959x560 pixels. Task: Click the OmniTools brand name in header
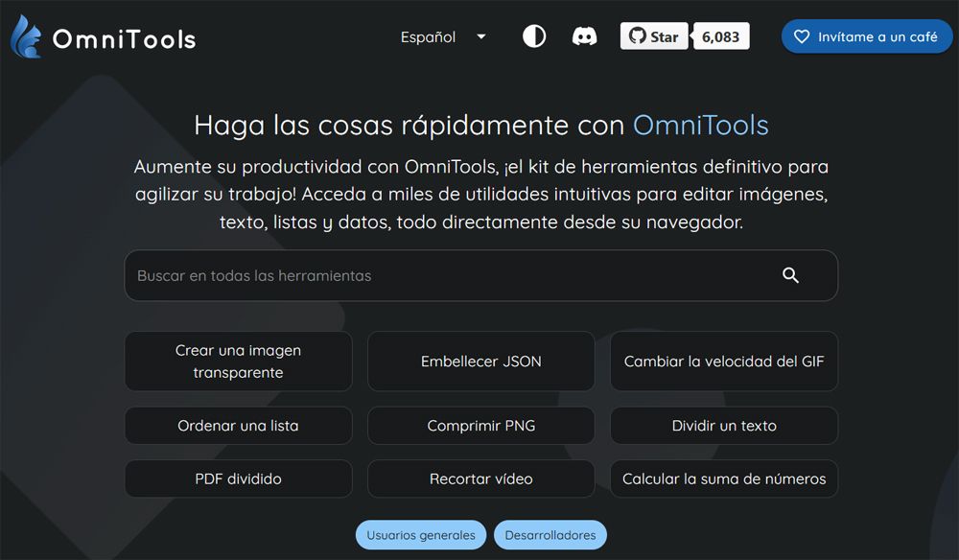pyautogui.click(x=124, y=39)
